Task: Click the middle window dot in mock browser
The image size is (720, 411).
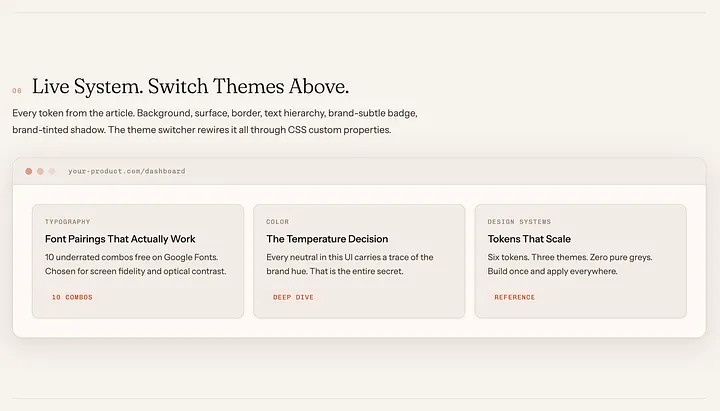Action: (x=40, y=171)
